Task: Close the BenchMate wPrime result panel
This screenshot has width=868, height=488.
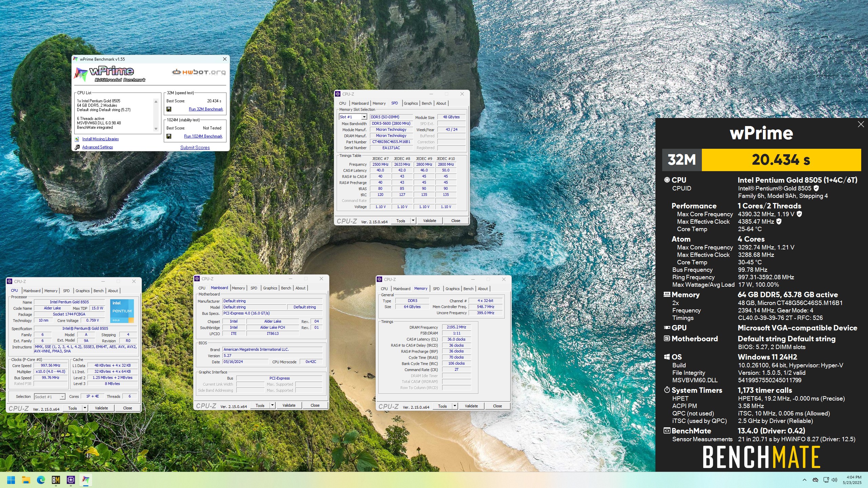Action: (x=861, y=124)
